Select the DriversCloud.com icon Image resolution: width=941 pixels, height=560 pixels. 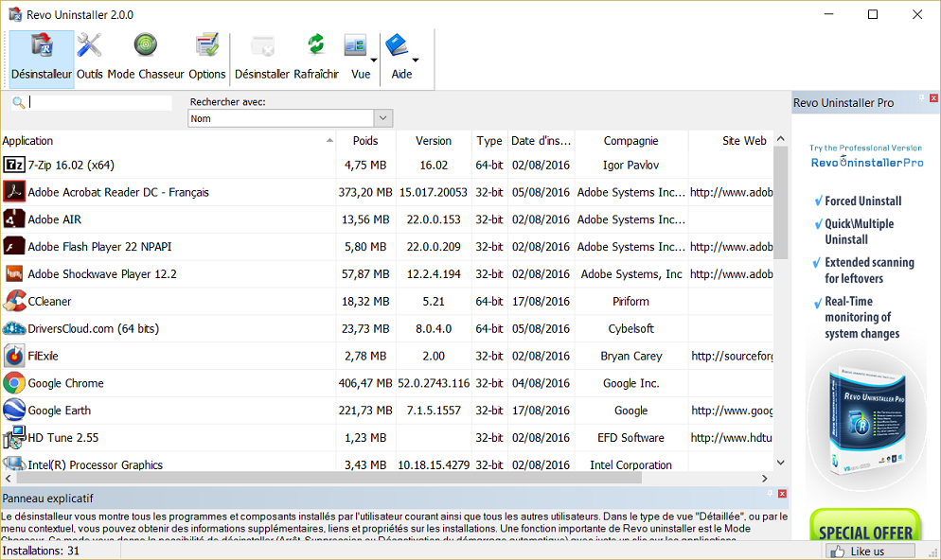14,328
